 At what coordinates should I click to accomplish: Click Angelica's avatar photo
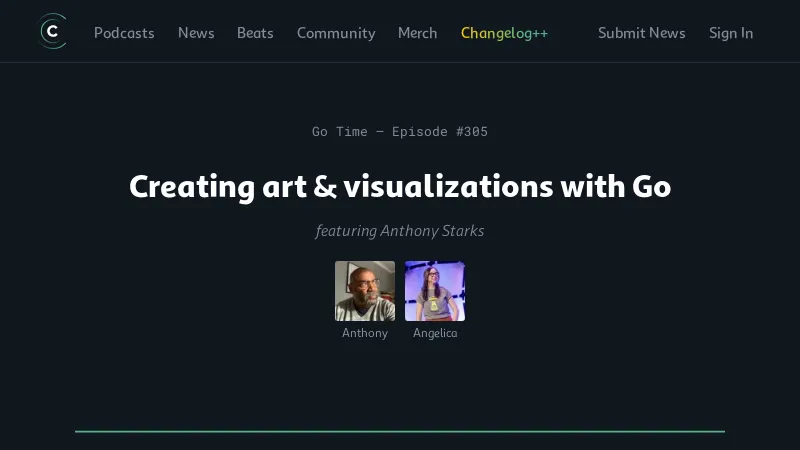(435, 291)
